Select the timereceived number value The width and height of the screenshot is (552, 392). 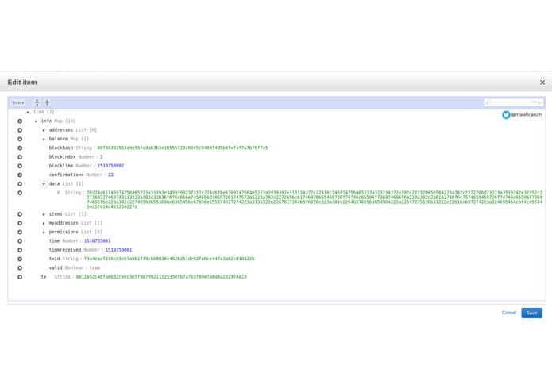coord(118,250)
